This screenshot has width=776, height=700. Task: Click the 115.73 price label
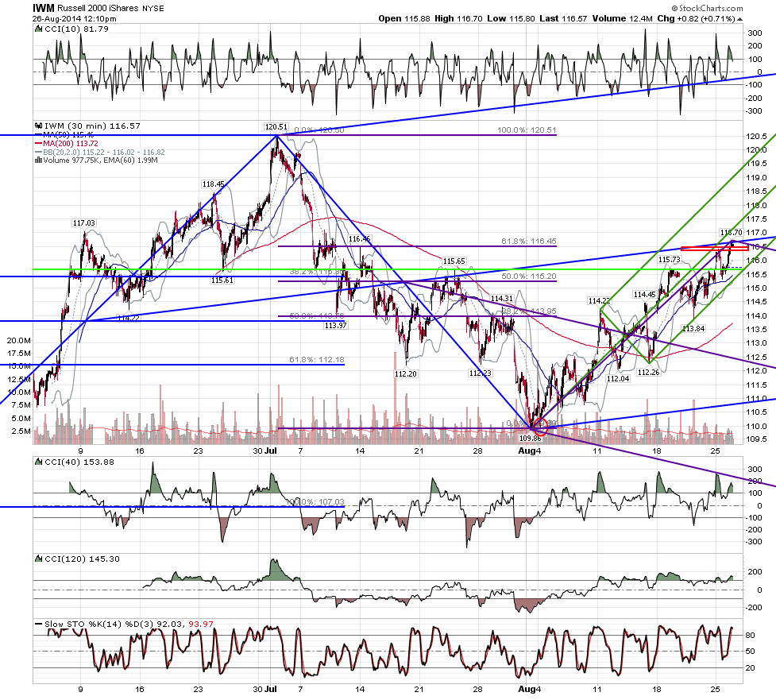point(669,259)
